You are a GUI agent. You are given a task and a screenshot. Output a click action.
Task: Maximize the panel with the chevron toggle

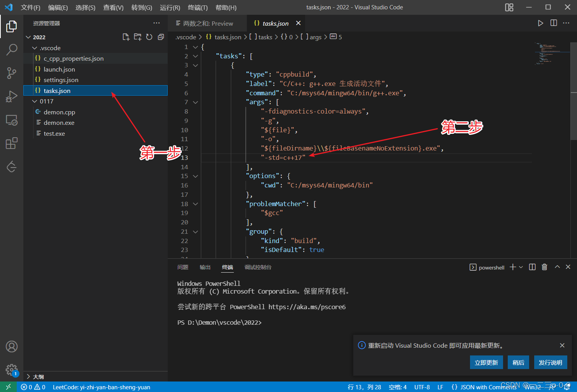557,267
